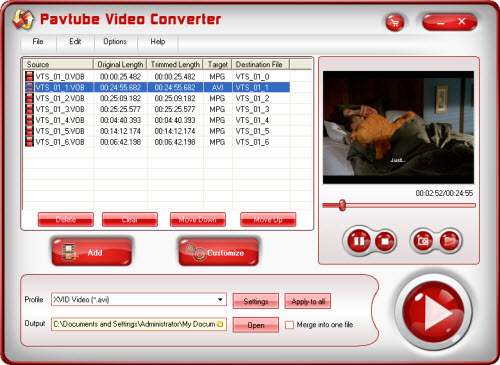Select the VTS_01_5.VOB row
500x365 pixels.
pyautogui.click(x=157, y=131)
